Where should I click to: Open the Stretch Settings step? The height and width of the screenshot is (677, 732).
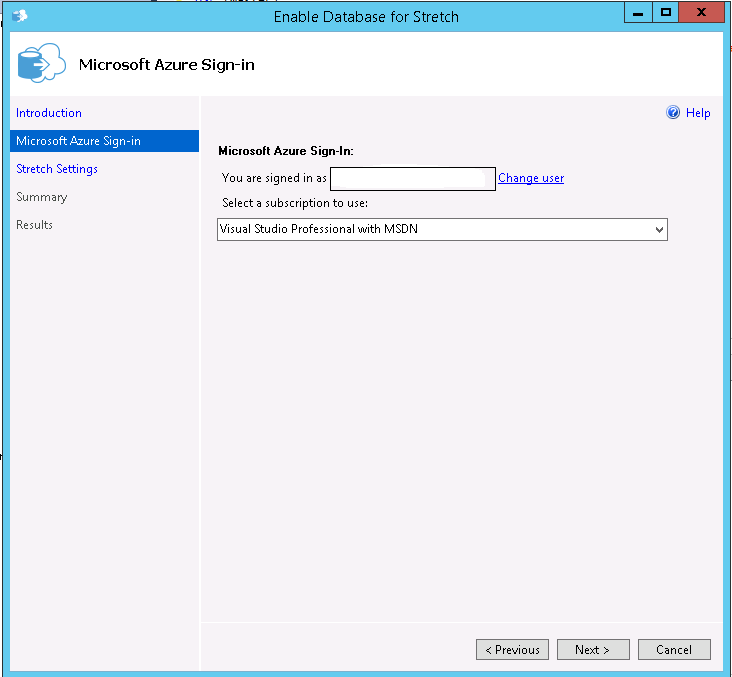pos(57,169)
